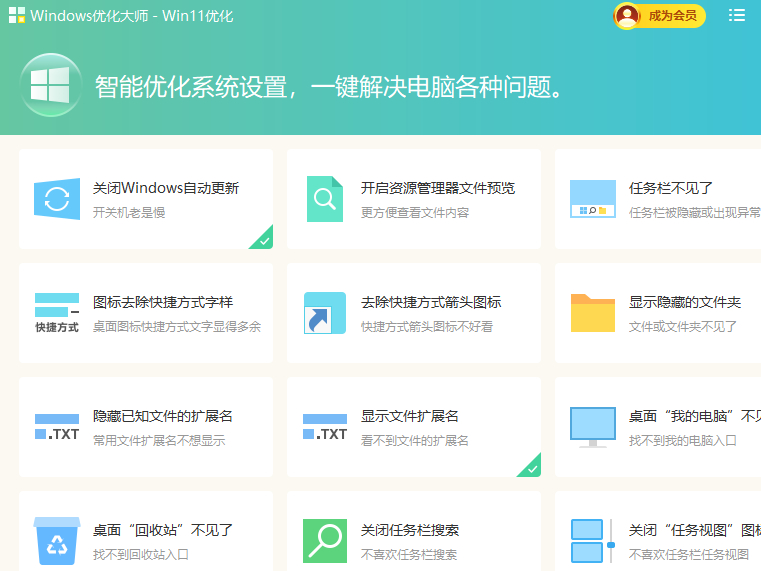Click banner slogan 智能优化系统设置
761x571 pixels.
pos(191,87)
